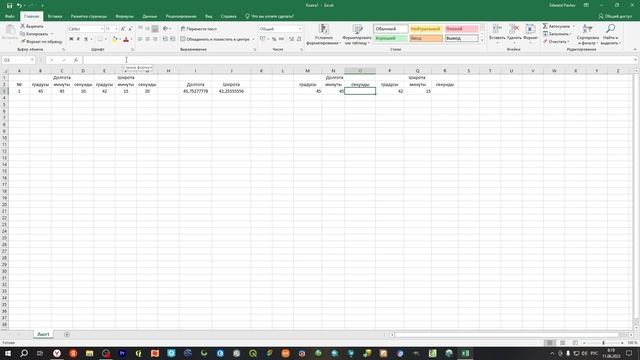Apply yellow fill color bucket
640x360 pixels.
[115, 39]
